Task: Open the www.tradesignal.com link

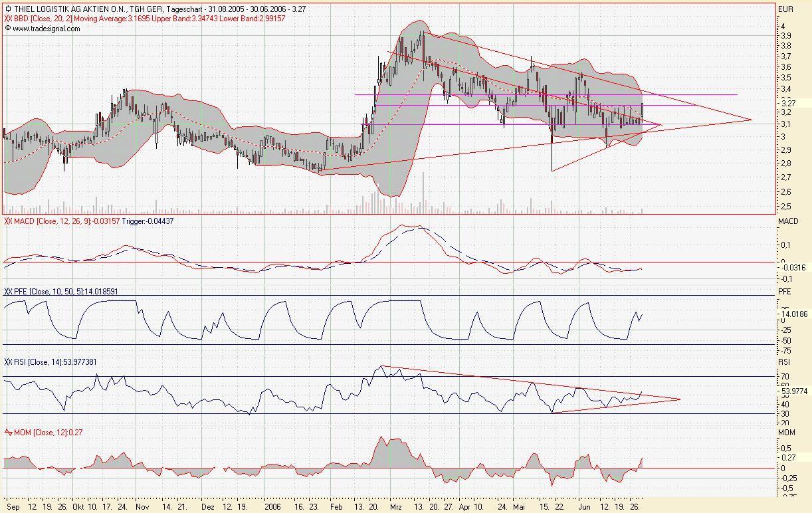Action: pos(47,29)
